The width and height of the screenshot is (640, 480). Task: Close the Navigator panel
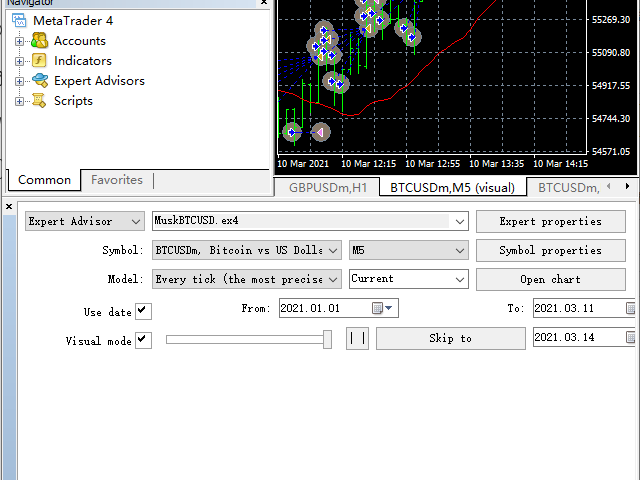(x=264, y=2)
